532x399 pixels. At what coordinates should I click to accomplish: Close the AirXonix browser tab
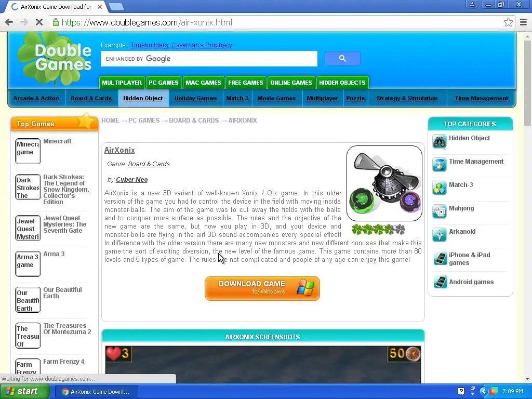click(99, 7)
